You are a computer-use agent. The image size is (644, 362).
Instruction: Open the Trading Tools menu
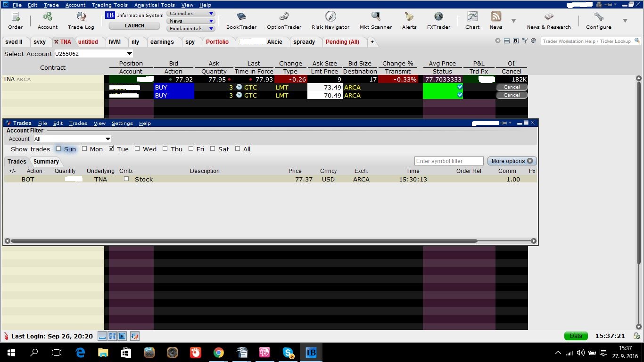(109, 5)
